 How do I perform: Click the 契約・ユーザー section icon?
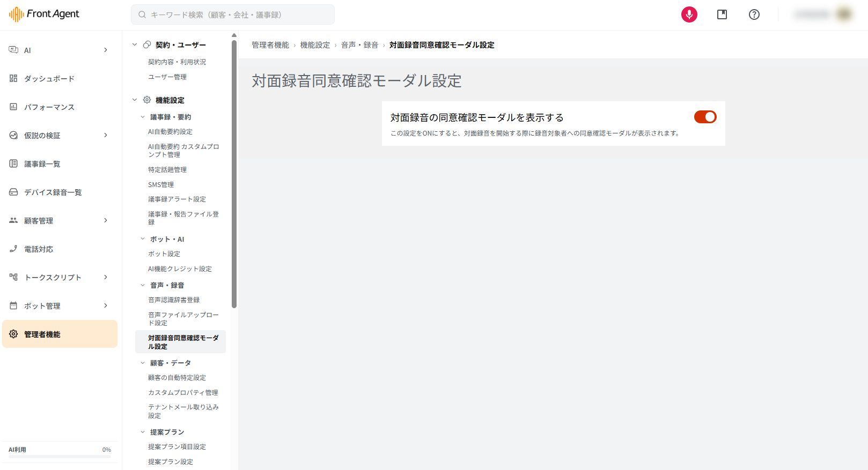click(x=147, y=44)
